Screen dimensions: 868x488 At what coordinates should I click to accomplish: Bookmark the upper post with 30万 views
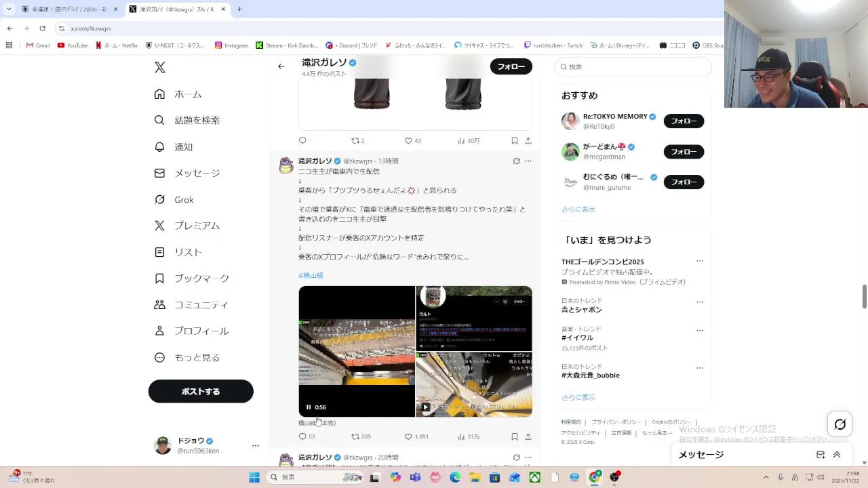(x=515, y=140)
